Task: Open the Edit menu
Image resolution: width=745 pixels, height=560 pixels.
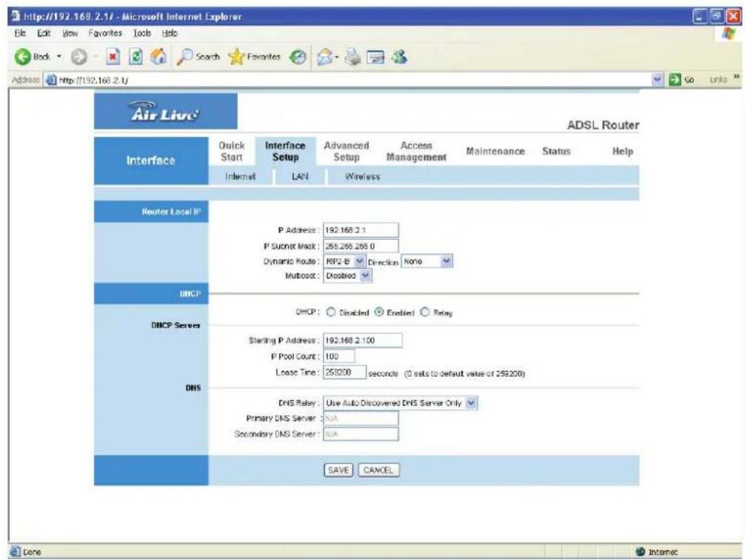Action: pos(44,33)
